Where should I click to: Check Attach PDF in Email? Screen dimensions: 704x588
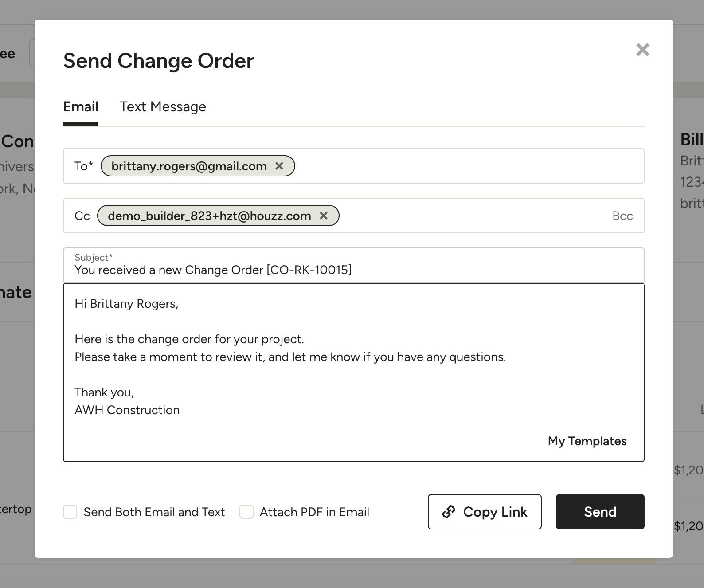click(x=246, y=512)
